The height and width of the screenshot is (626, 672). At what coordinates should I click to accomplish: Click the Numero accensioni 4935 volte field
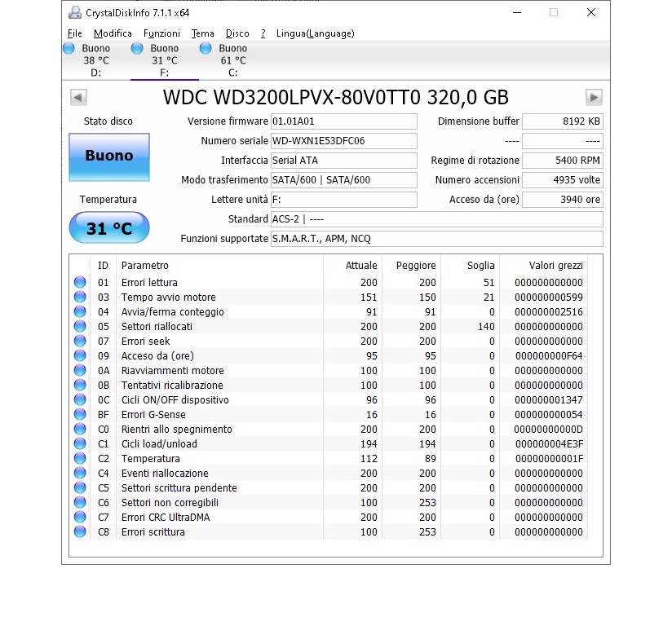563,180
